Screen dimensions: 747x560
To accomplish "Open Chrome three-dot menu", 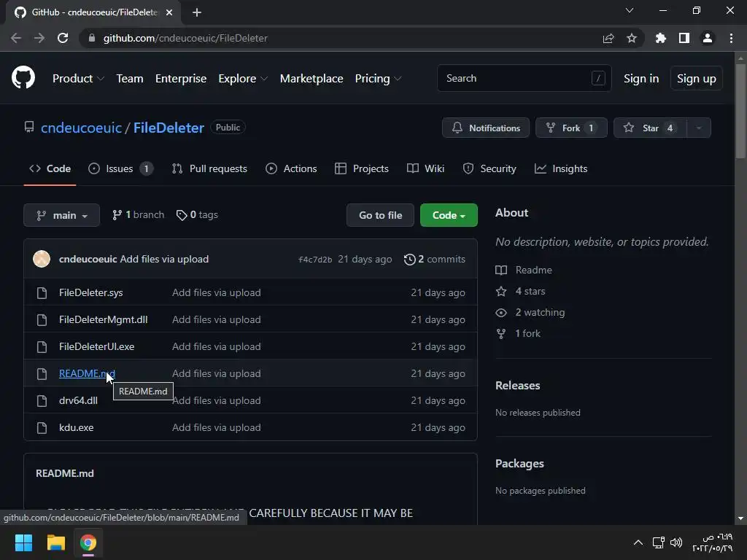I will tap(731, 38).
